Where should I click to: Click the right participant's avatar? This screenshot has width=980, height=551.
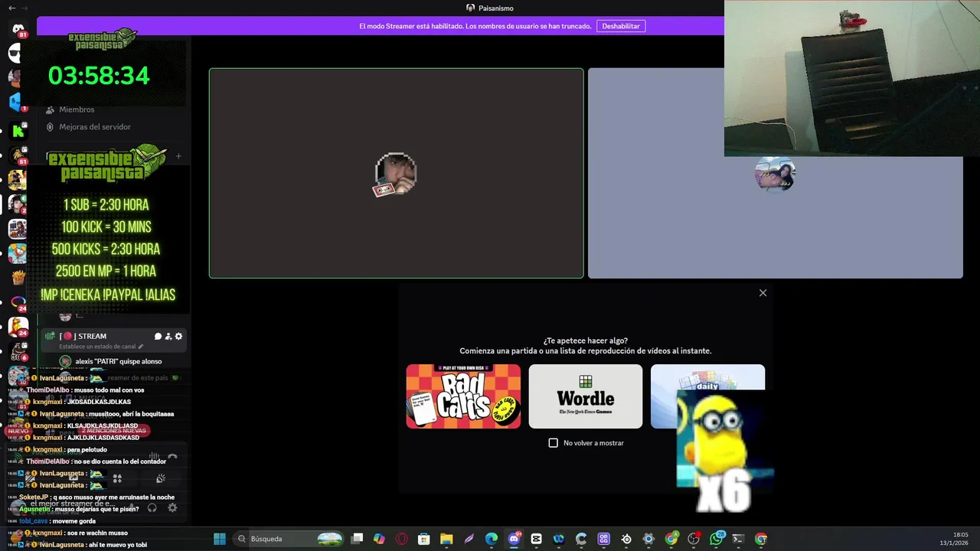click(x=775, y=174)
